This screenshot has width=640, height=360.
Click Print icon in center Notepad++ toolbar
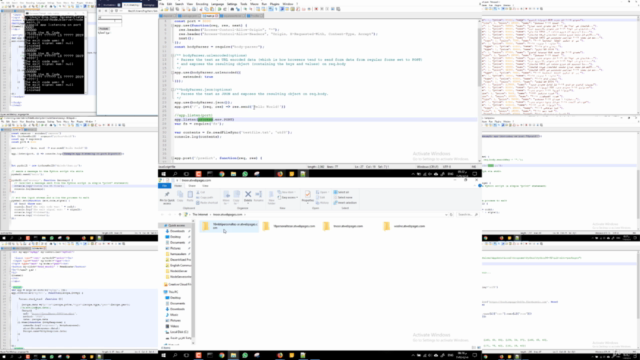pyautogui.click(x=194, y=9)
